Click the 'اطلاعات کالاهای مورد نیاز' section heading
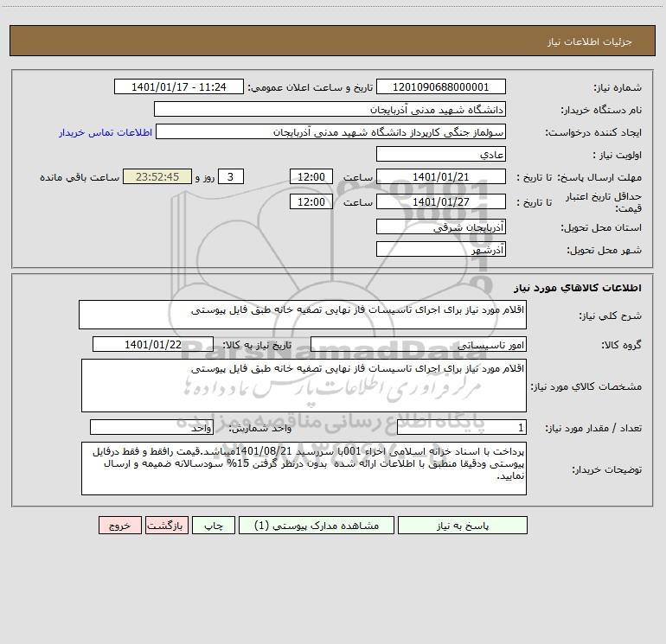This screenshot has width=666, height=644. (578, 288)
